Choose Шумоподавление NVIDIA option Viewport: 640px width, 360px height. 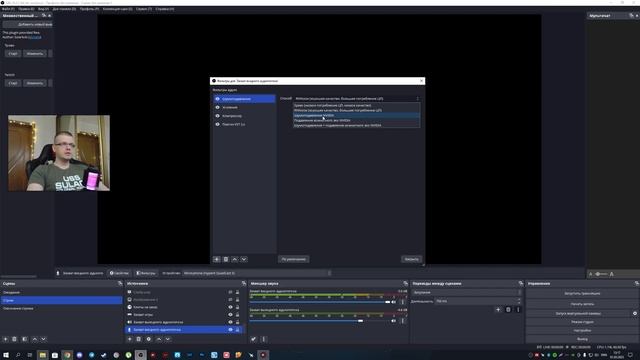pos(357,115)
